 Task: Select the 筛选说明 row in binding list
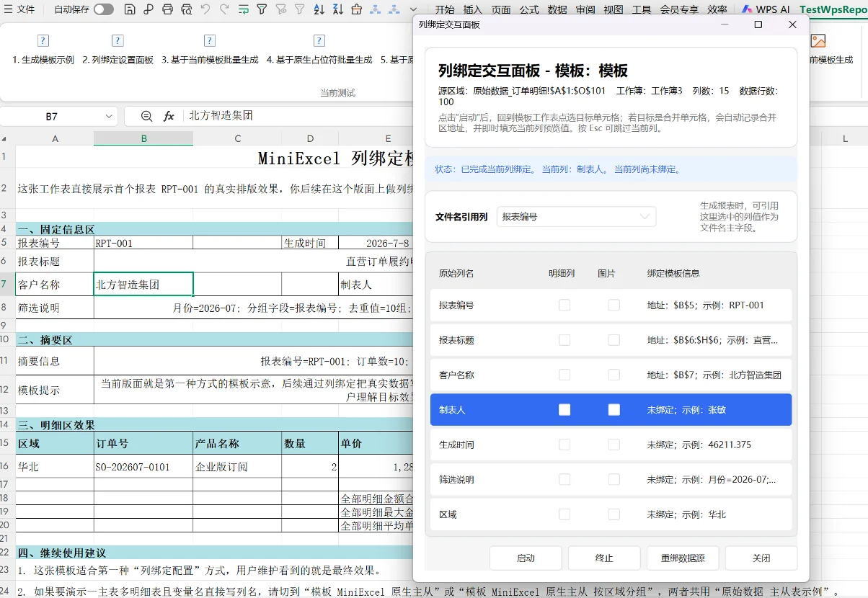[x=611, y=479]
